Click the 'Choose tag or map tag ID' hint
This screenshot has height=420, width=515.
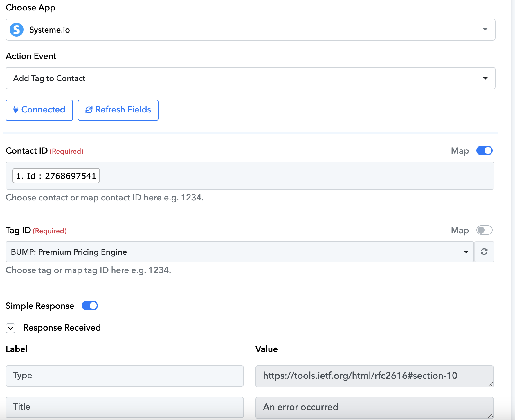click(x=88, y=270)
